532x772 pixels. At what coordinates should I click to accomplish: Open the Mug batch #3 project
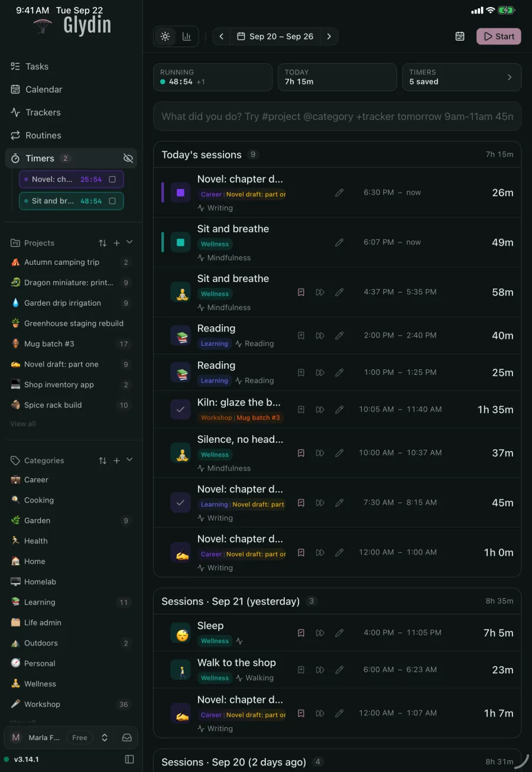71,343
